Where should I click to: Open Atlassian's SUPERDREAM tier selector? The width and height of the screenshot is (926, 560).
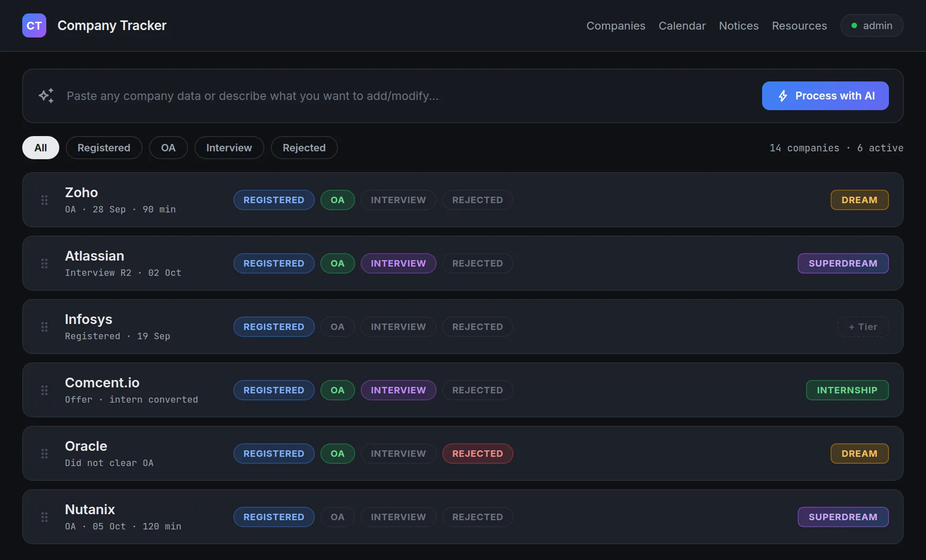pos(843,263)
